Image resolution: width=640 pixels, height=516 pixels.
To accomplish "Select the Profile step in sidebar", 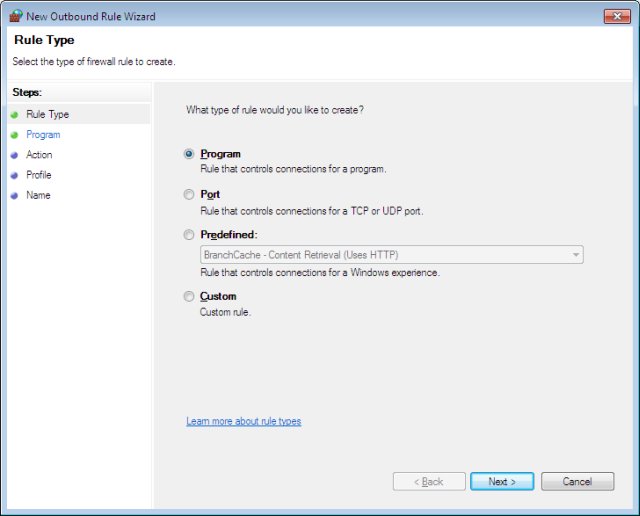I will coord(39,175).
